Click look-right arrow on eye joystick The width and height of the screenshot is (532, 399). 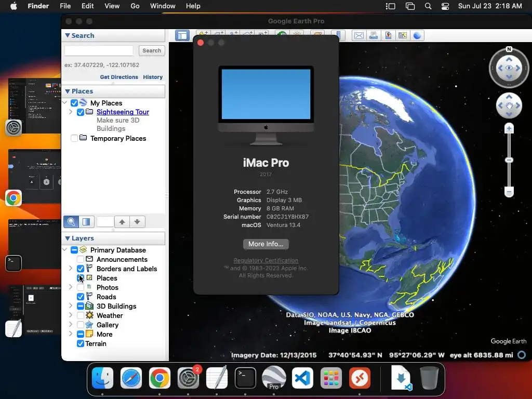[518, 68]
